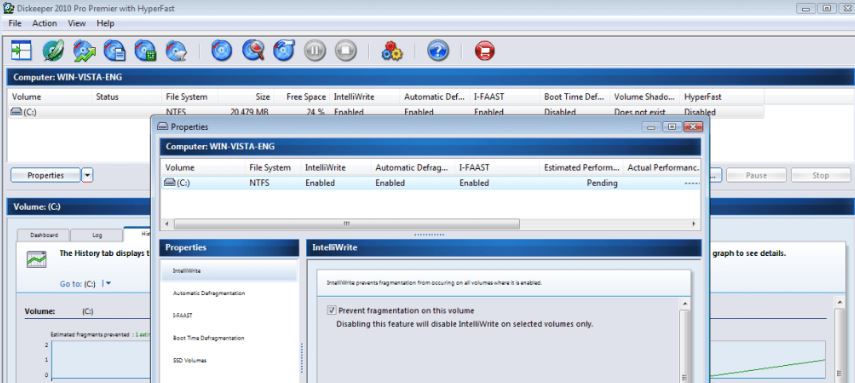Screen dimensions: 855x383
Task: Click disc with blue arrow defragment icon
Action: tap(284, 51)
